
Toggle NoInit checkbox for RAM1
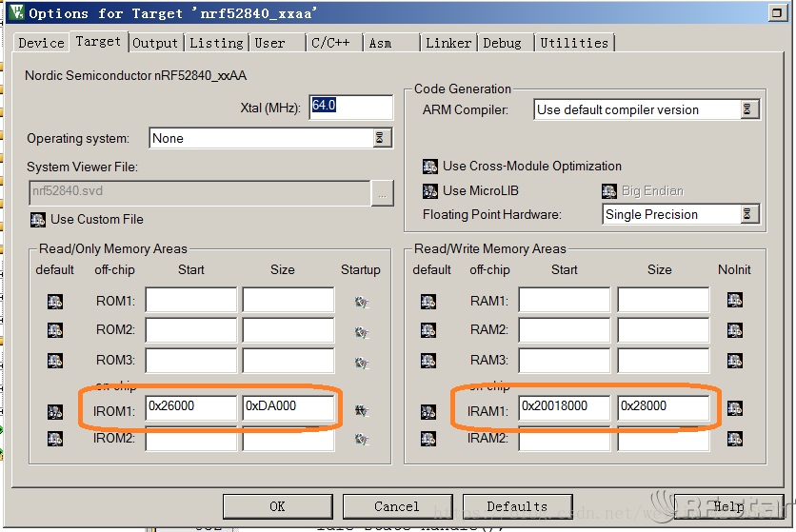click(x=734, y=301)
